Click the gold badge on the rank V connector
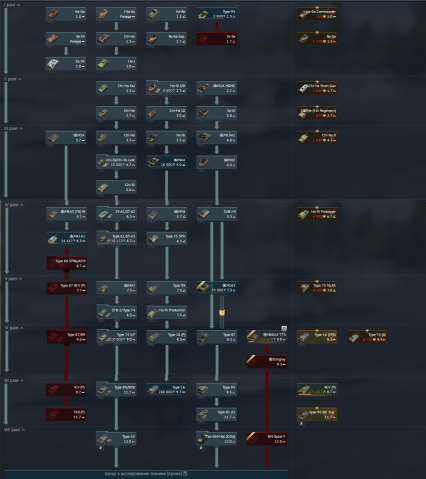 [222, 313]
